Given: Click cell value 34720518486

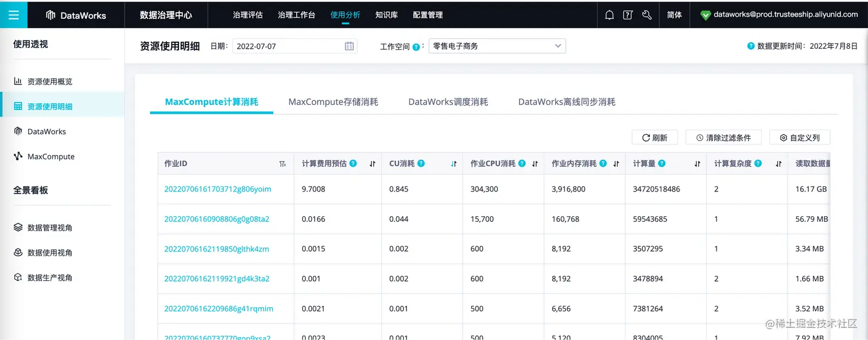Looking at the screenshot, I should pos(657,189).
